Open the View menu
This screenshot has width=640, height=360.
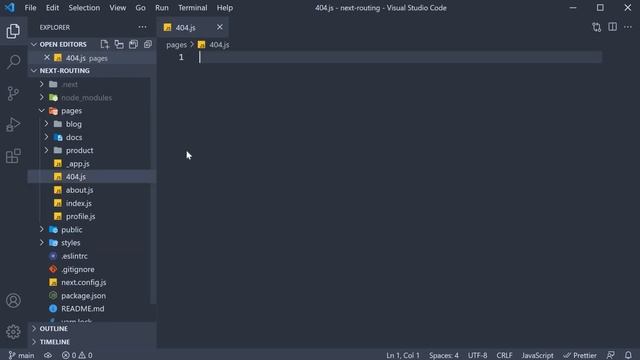118,8
